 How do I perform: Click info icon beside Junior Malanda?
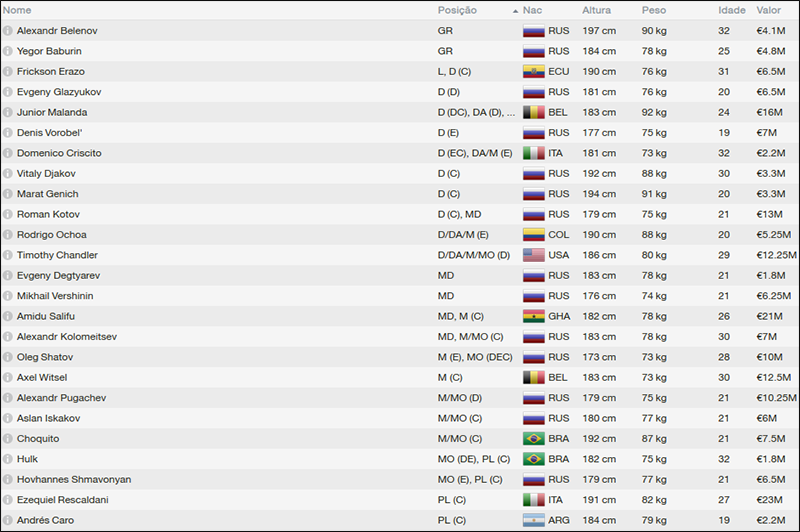[8, 113]
